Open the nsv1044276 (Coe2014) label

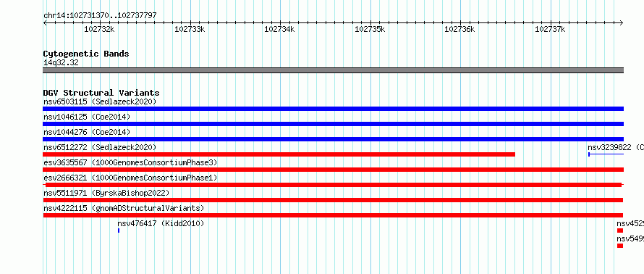coord(87,132)
